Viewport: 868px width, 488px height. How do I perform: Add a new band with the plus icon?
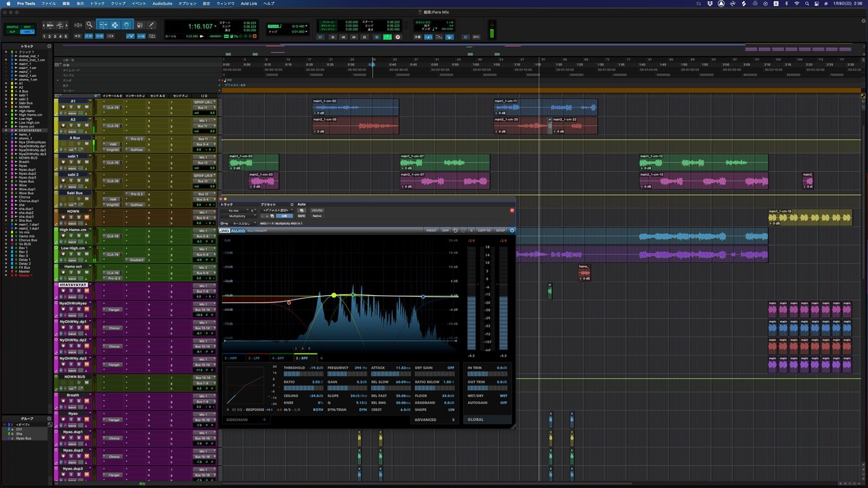(x=321, y=358)
